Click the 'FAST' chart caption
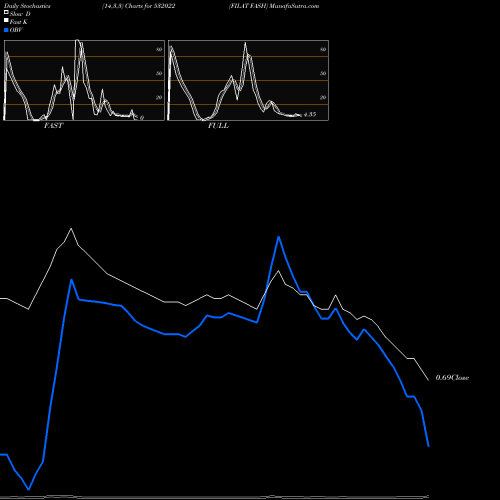The height and width of the screenshot is (500, 500). (x=53, y=126)
